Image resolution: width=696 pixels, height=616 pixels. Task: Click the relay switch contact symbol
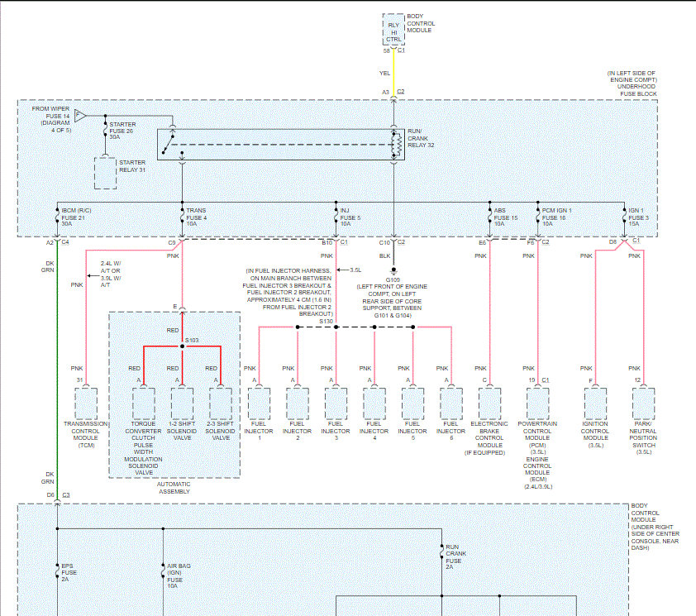click(169, 143)
